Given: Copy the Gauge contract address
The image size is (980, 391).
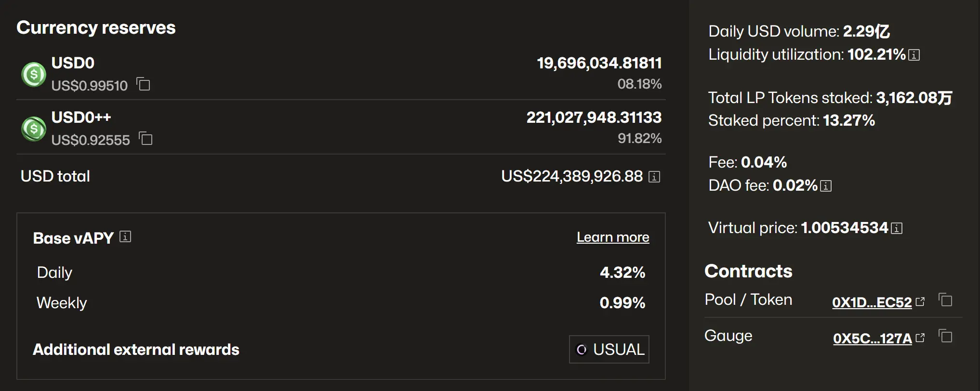Looking at the screenshot, I should pos(946,336).
